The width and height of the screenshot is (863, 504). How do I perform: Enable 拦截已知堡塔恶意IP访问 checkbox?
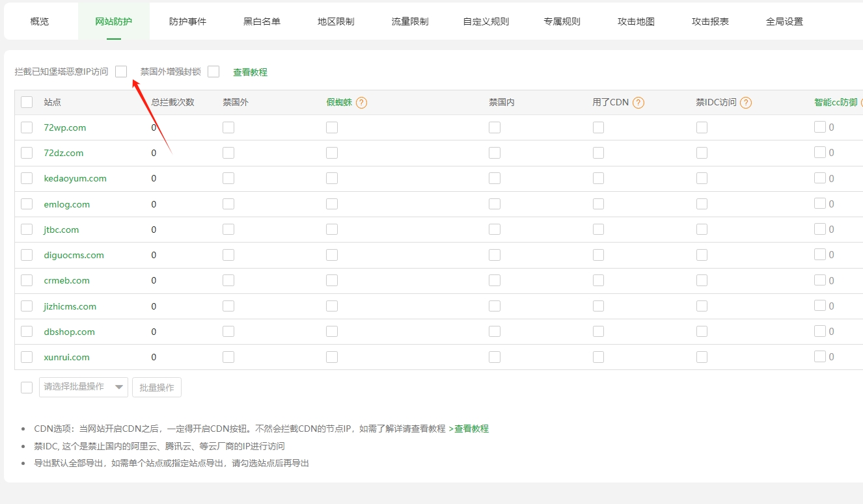coord(121,72)
